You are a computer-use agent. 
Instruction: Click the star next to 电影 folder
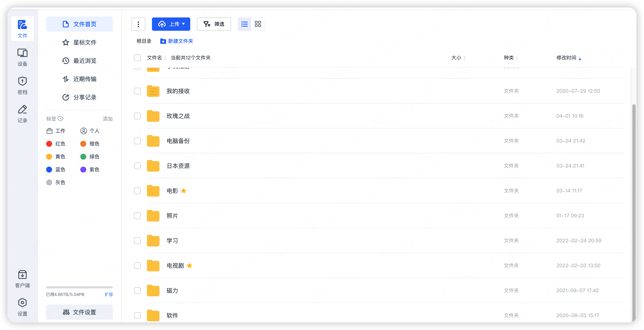pyautogui.click(x=184, y=191)
